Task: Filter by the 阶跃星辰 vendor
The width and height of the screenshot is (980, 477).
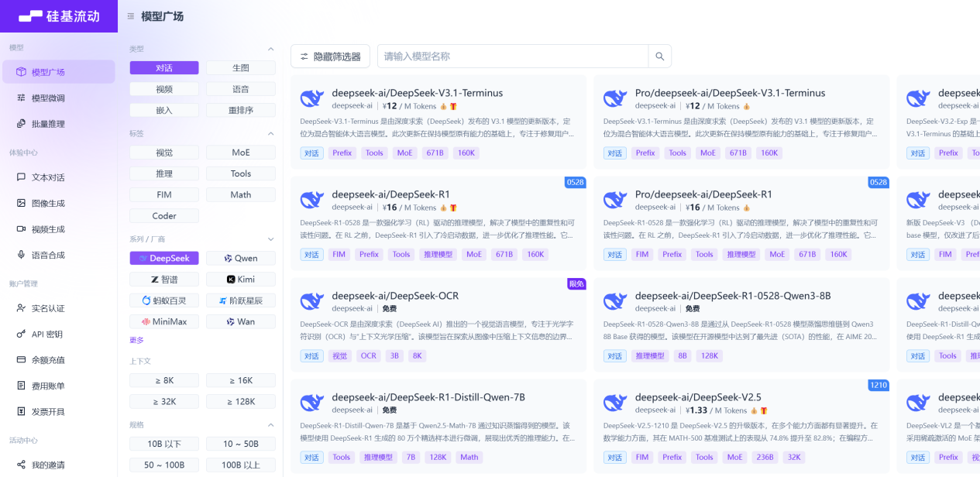Action: point(241,300)
